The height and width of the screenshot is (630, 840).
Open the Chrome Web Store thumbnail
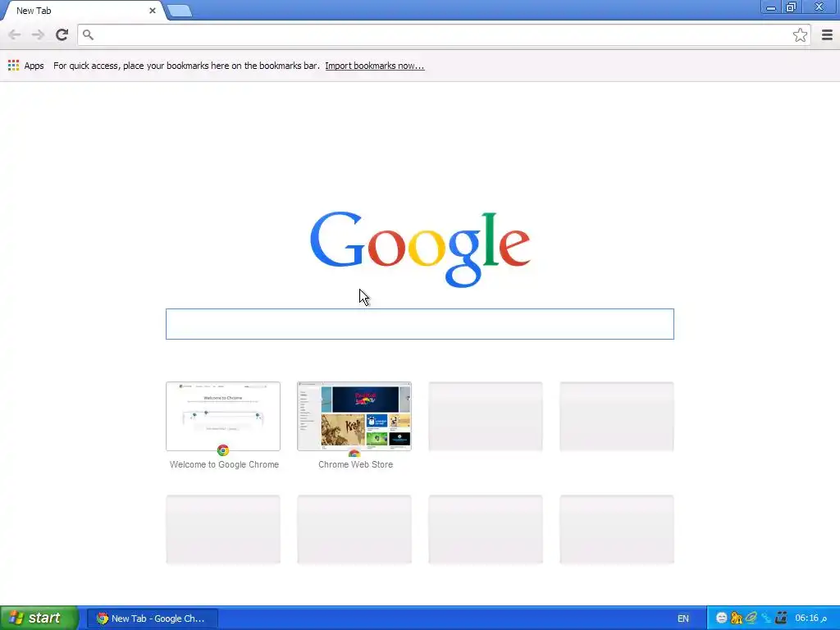354,416
